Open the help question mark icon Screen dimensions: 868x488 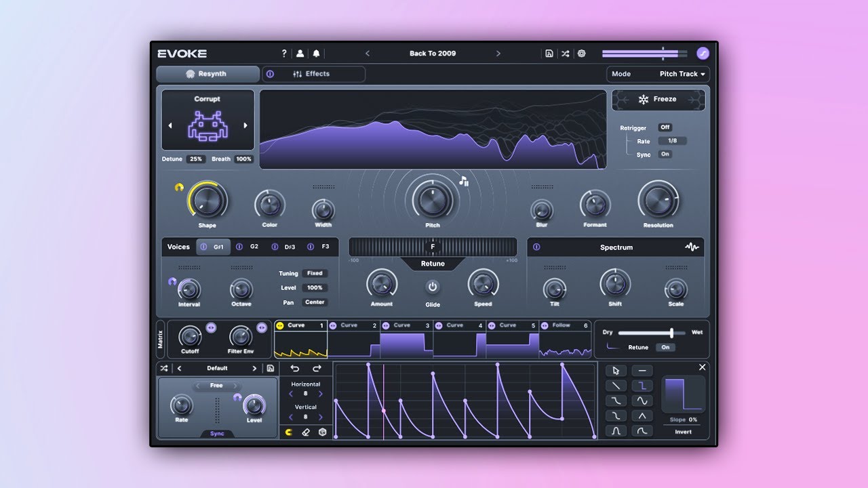pyautogui.click(x=285, y=54)
